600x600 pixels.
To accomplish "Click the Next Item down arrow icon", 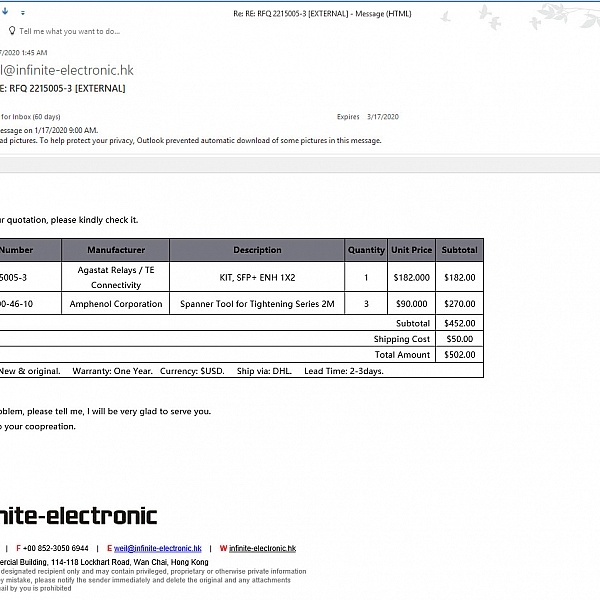I will tap(5, 11).
